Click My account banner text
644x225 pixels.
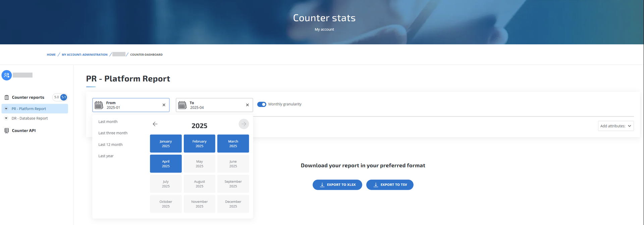324,30
